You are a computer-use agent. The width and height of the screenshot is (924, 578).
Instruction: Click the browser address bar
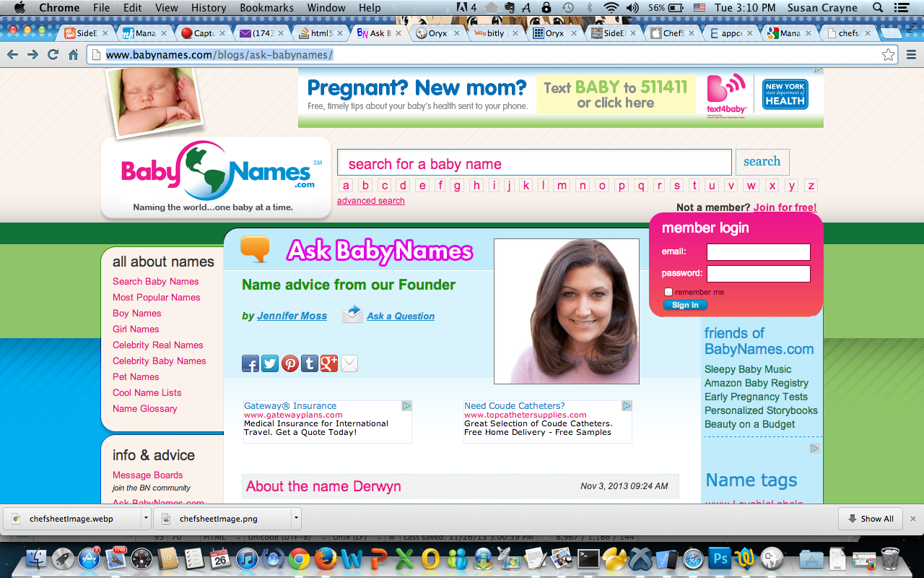pos(491,55)
